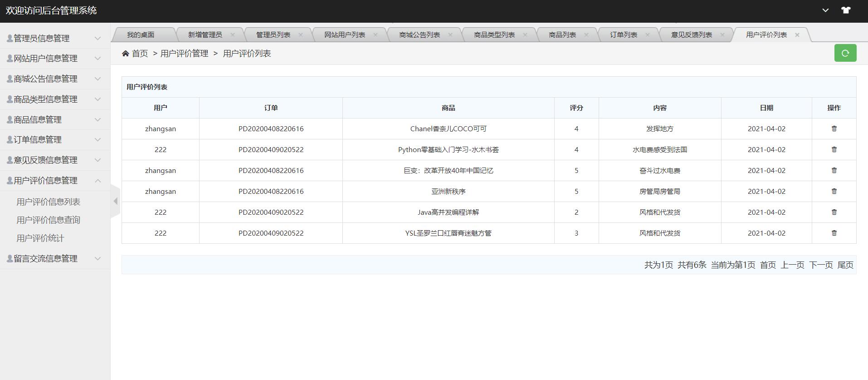Expand the 留言交流信息管理 menu chevron
The image size is (868, 380).
[98, 258]
